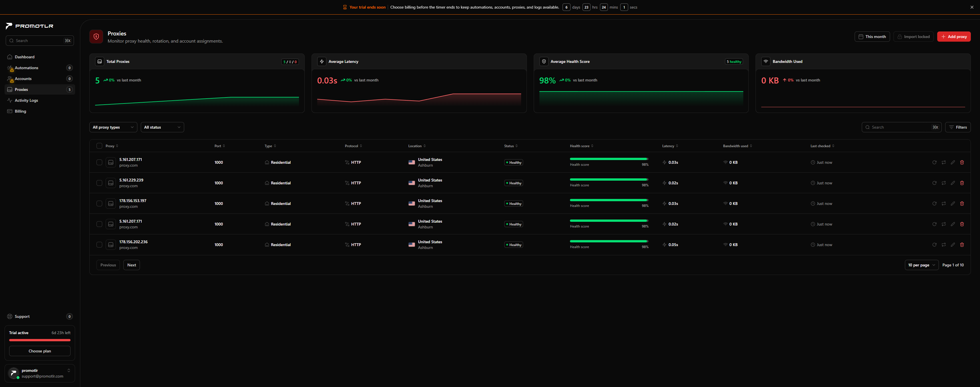The image size is (980, 387).
Task: Open the All status dropdown
Action: point(162,127)
